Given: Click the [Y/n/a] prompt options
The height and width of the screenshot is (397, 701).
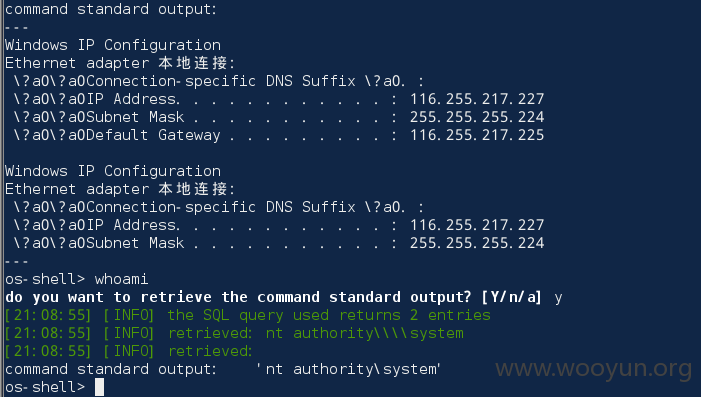Looking at the screenshot, I should point(512,297).
